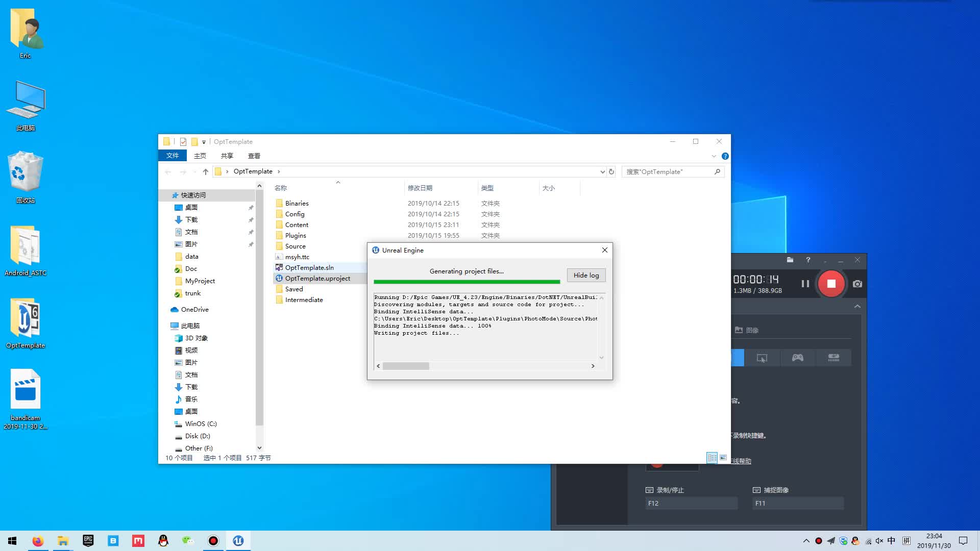Click the search OptTemplate box
This screenshot has height=551, width=980.
(673, 171)
